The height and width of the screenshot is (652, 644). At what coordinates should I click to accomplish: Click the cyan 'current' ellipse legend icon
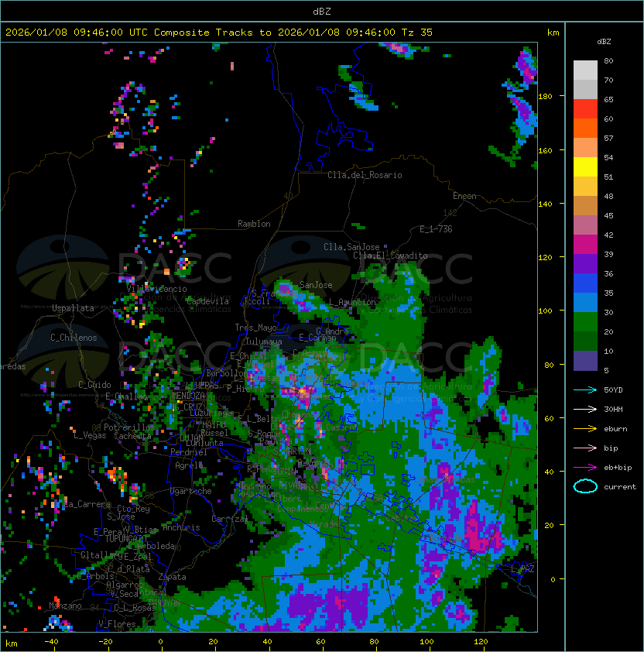(x=585, y=486)
